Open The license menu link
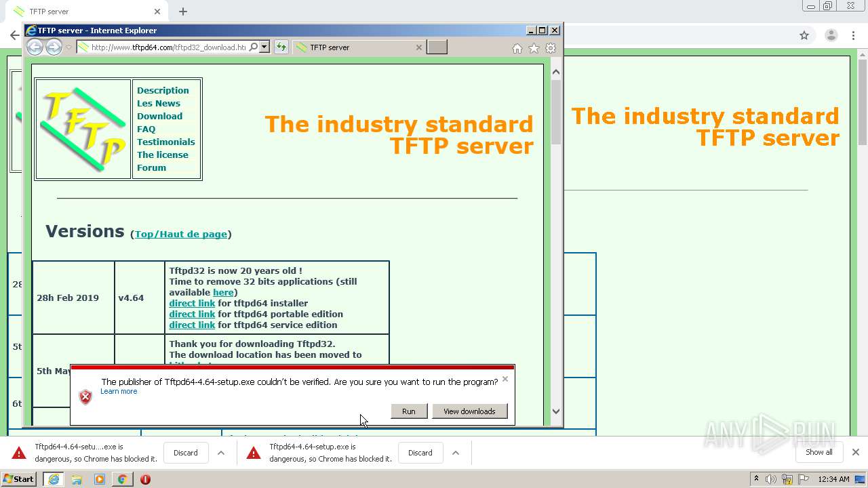Screen dimensions: 868x488 pos(163,155)
